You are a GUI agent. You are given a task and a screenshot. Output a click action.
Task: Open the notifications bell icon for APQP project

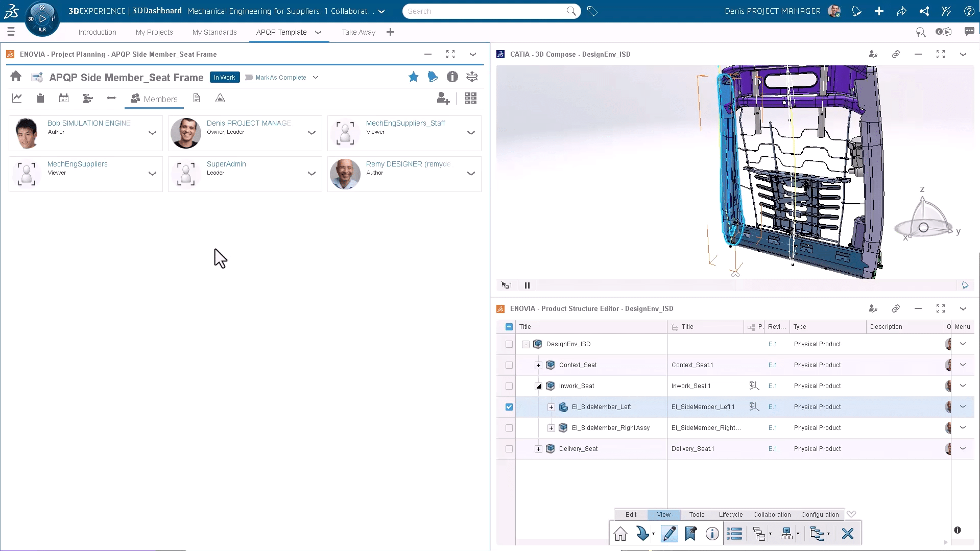pos(433,77)
